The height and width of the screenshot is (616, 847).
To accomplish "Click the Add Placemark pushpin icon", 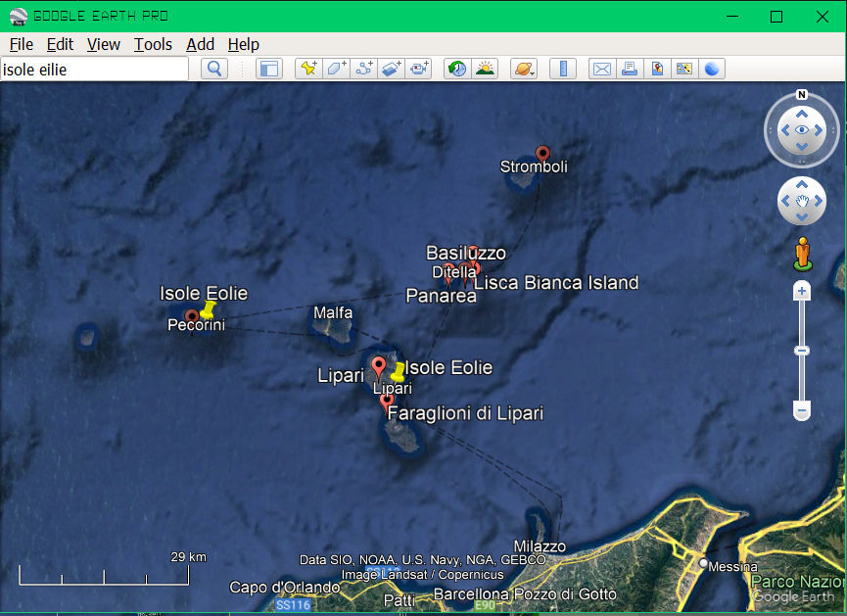I will pos(309,69).
